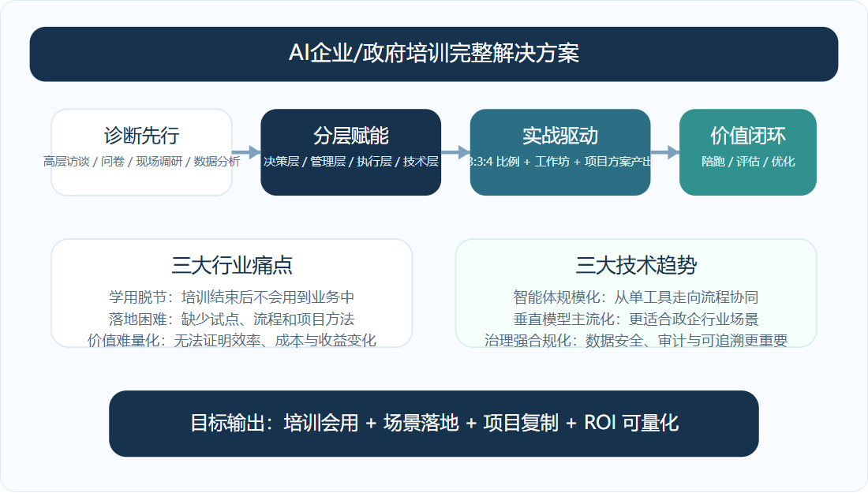The height and width of the screenshot is (493, 868).
Task: Click 高层访谈 / 问卷 / 现场调研 / 数据分析 subtitle
Action: pos(142,162)
